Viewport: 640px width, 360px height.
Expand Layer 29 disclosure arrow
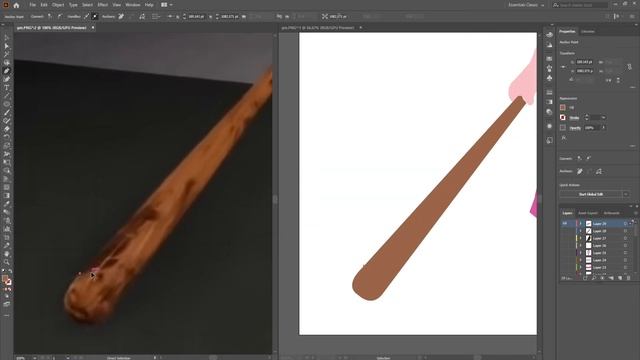[x=581, y=224]
